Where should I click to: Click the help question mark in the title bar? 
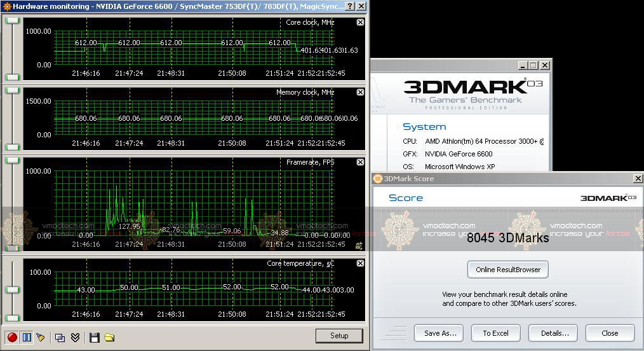pyautogui.click(x=349, y=6)
